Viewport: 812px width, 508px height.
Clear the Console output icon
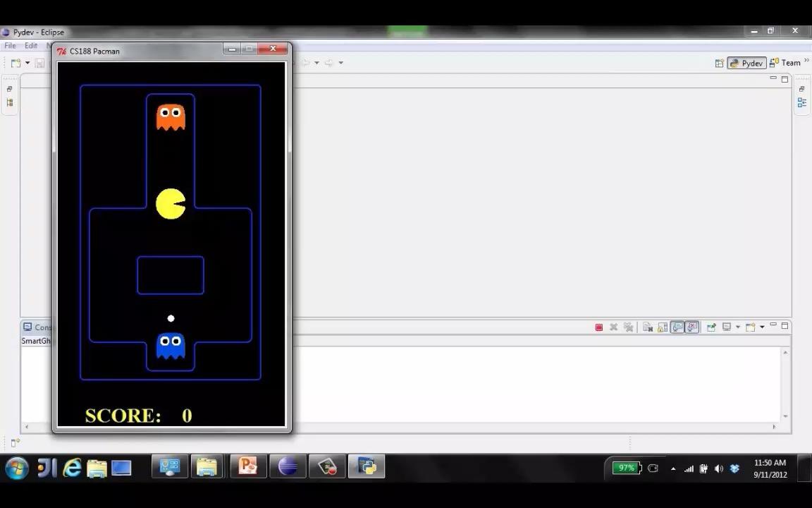(647, 327)
